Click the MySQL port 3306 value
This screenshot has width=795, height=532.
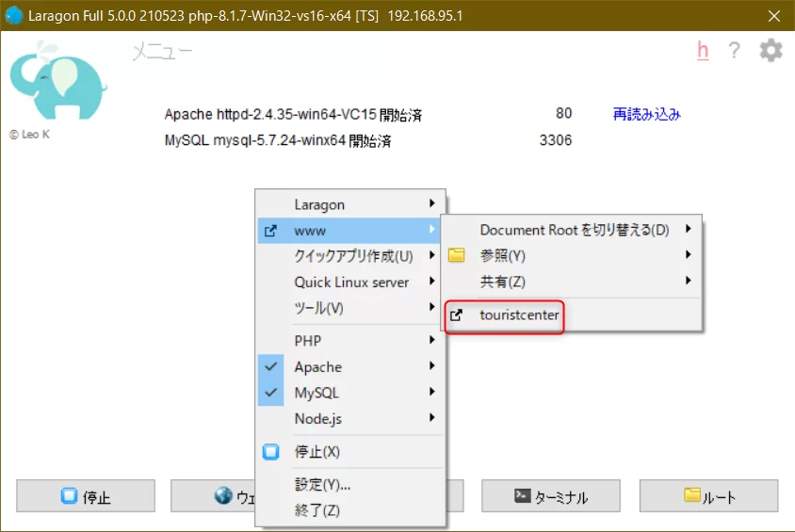click(555, 140)
